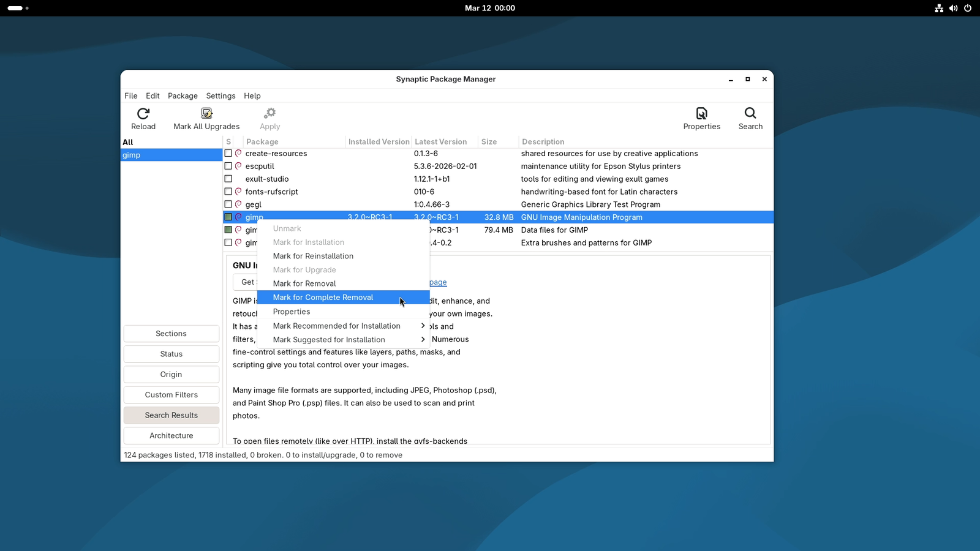Open the Settings menu
This screenshot has height=551, width=980.
point(221,96)
